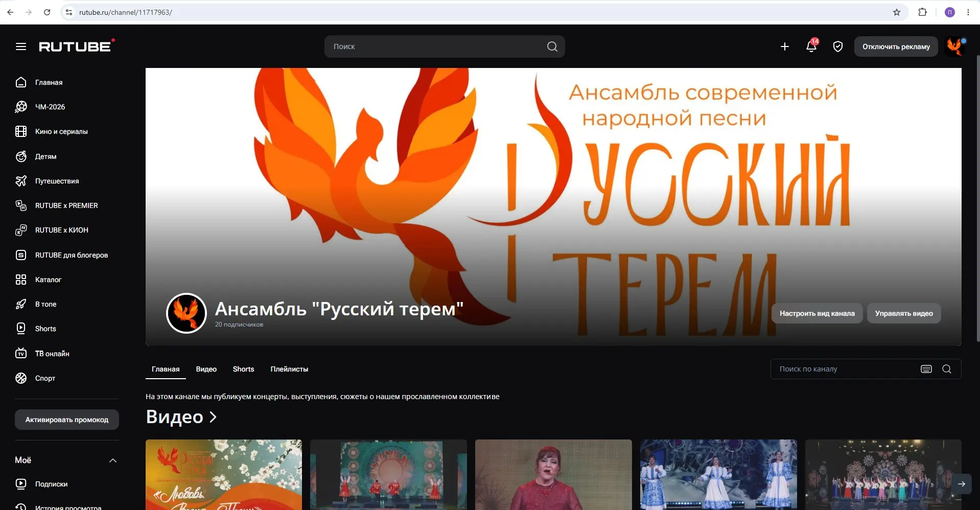Viewport: 980px width, 510px height.
Task: Go back in browser
Action: click(10, 12)
